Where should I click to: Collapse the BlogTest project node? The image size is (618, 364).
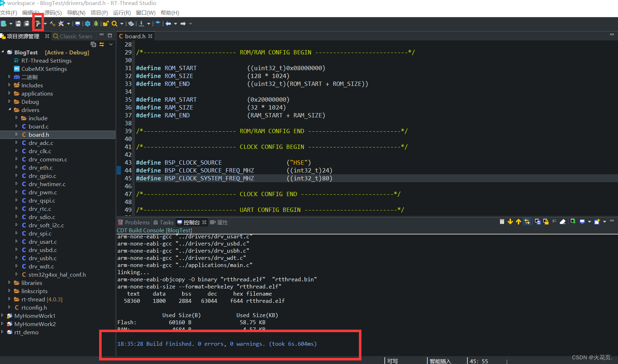pos(3,52)
